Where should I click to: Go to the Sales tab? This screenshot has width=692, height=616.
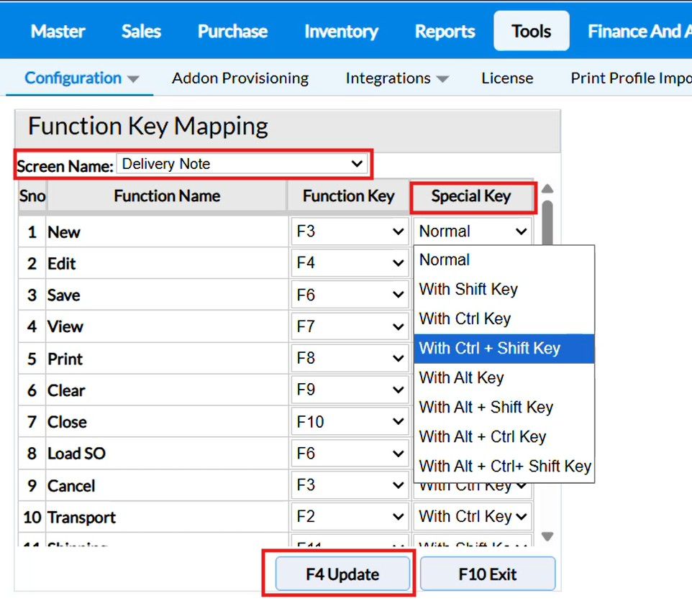(x=141, y=32)
